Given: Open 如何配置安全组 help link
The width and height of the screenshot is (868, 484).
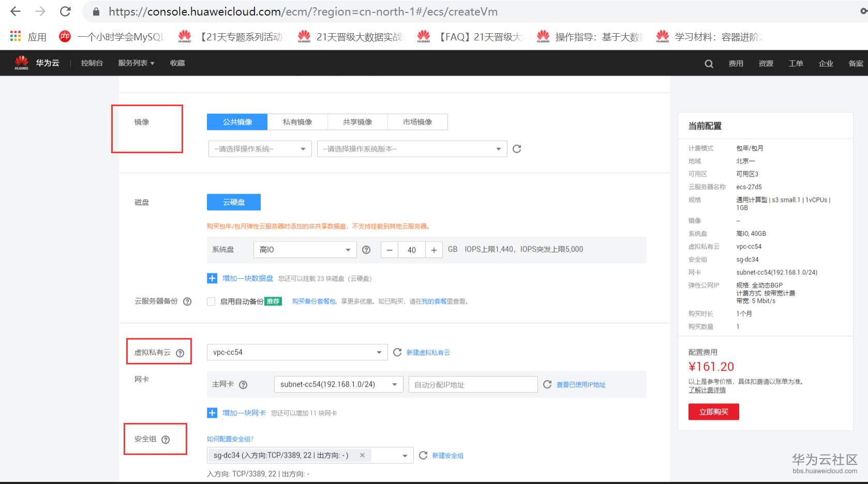Looking at the screenshot, I should point(230,439).
